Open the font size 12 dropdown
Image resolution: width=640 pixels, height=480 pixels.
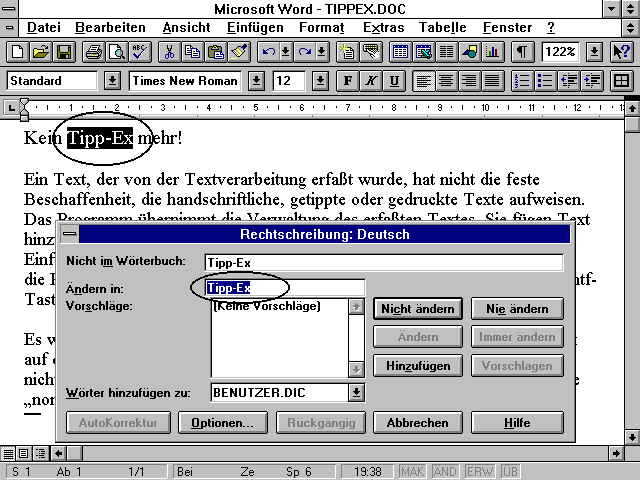point(320,81)
